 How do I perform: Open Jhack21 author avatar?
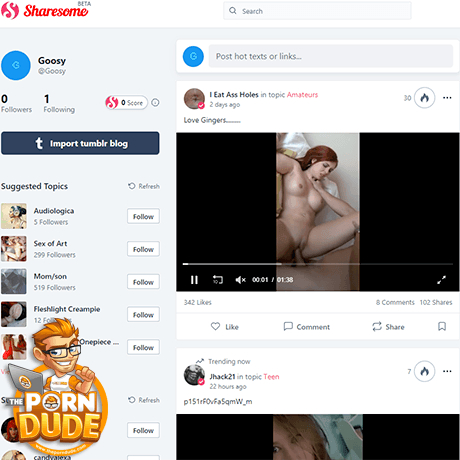pos(194,375)
